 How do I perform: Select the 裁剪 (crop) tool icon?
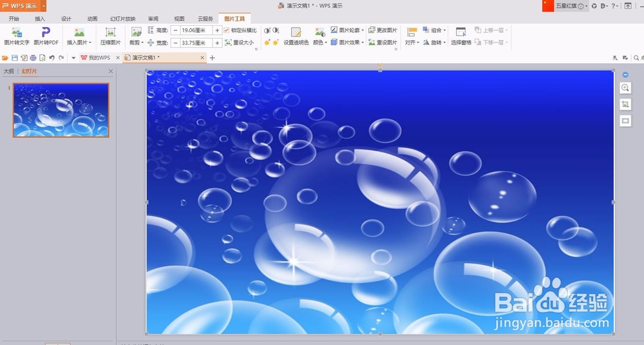click(137, 32)
